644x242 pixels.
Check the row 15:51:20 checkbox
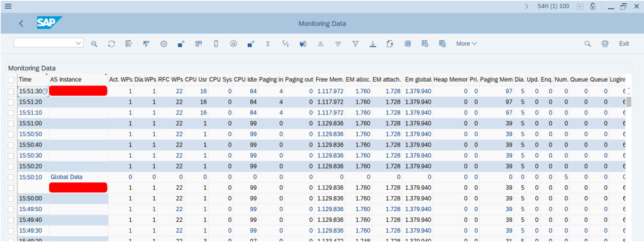pyautogui.click(x=11, y=102)
